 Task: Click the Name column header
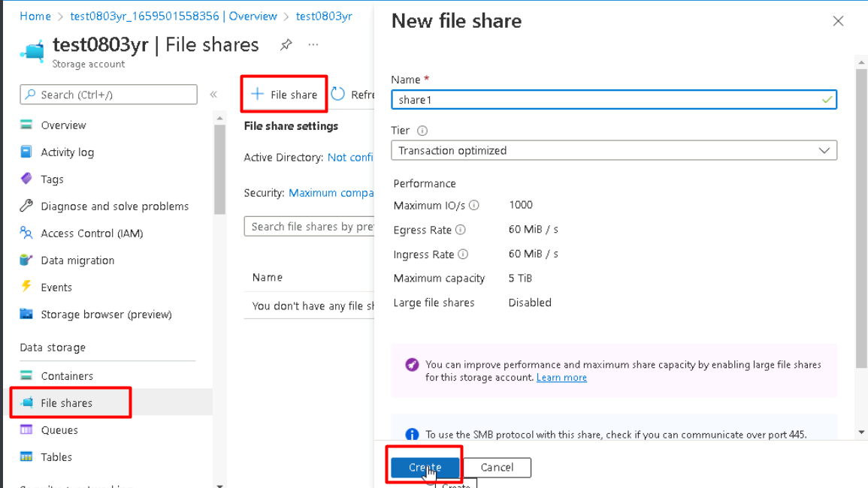point(268,277)
